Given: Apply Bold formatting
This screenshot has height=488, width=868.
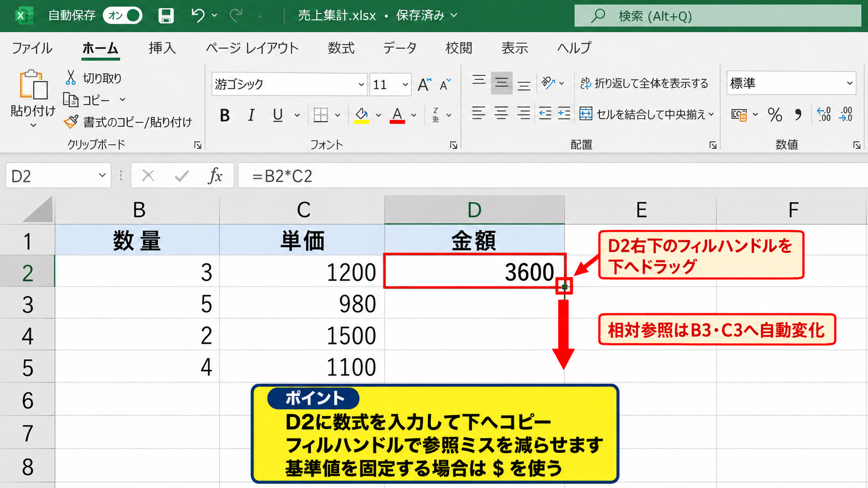Looking at the screenshot, I should [225, 115].
